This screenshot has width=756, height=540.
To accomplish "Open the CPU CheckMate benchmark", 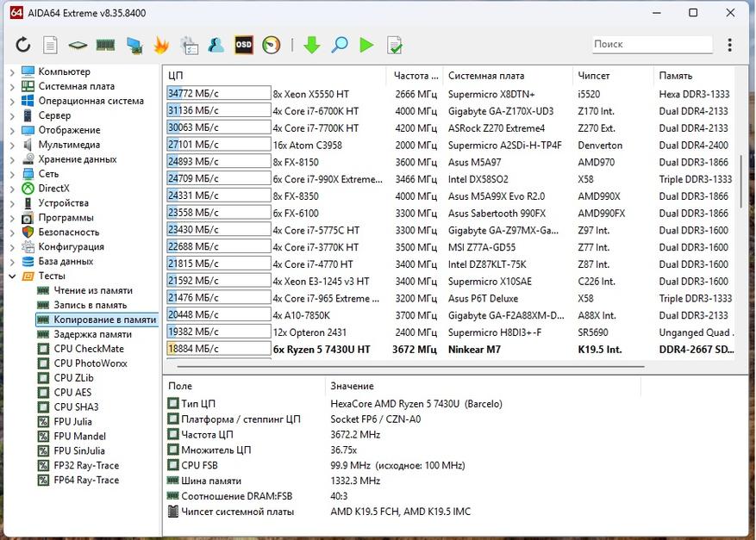I will 88,349.
